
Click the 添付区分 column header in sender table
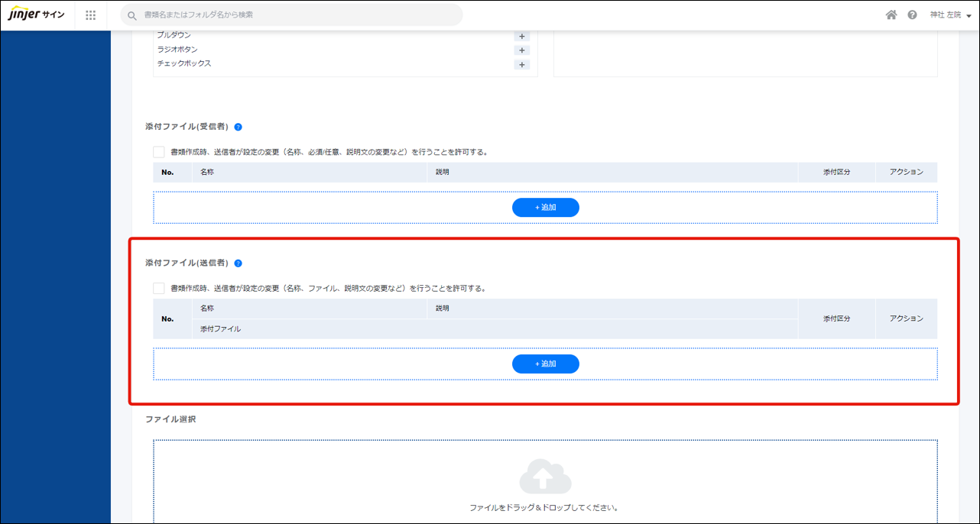(x=836, y=319)
